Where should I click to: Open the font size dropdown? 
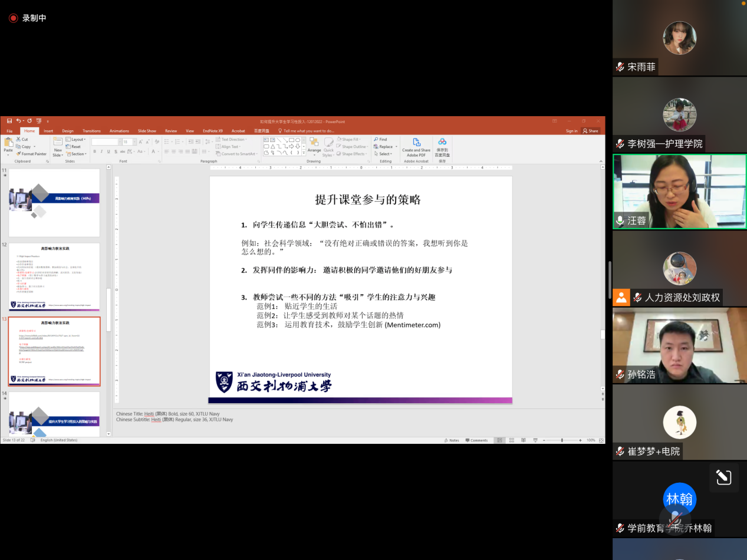pos(133,142)
